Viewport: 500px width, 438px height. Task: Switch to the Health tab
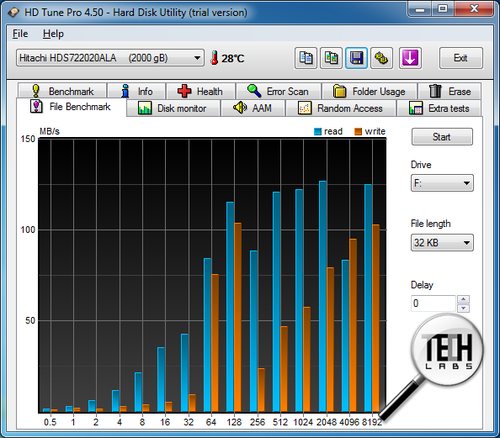click(201, 91)
